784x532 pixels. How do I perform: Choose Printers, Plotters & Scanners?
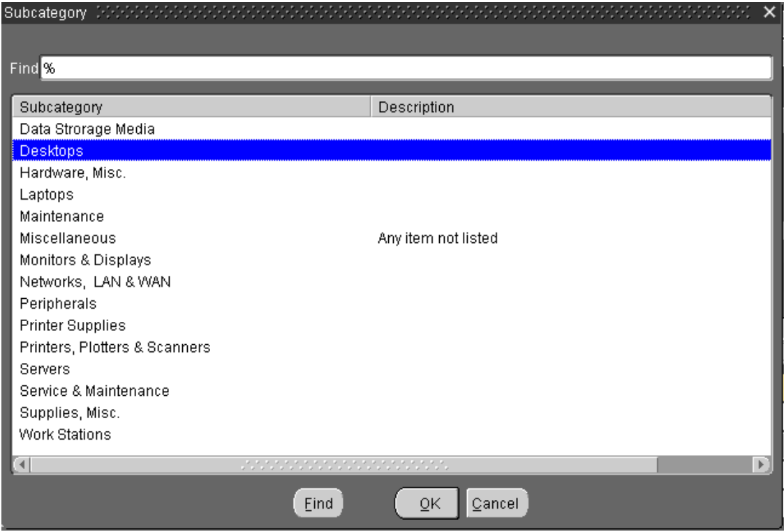115,347
